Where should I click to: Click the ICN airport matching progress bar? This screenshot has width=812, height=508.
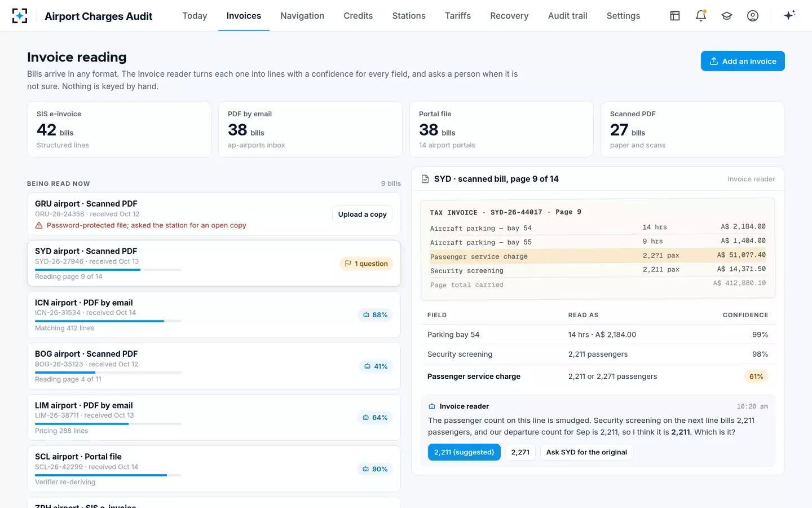(x=108, y=321)
